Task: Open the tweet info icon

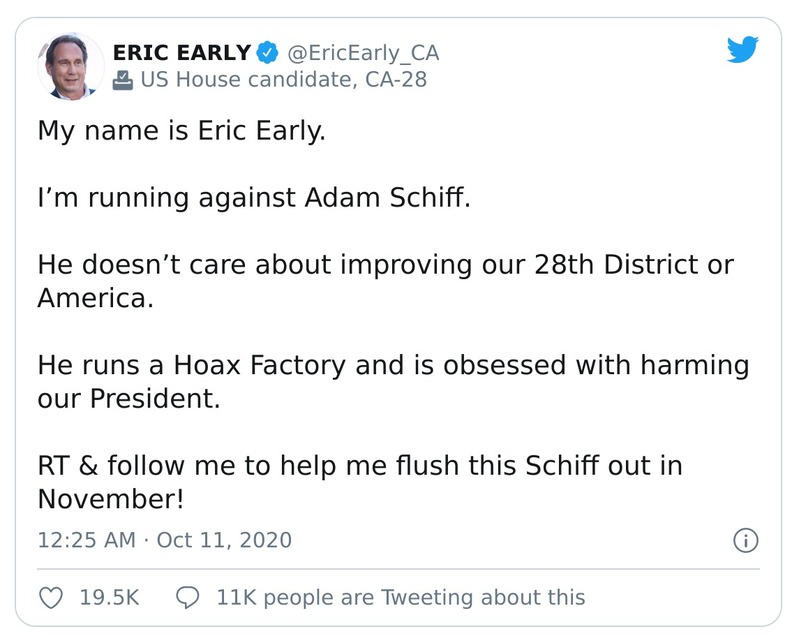Action: (745, 541)
